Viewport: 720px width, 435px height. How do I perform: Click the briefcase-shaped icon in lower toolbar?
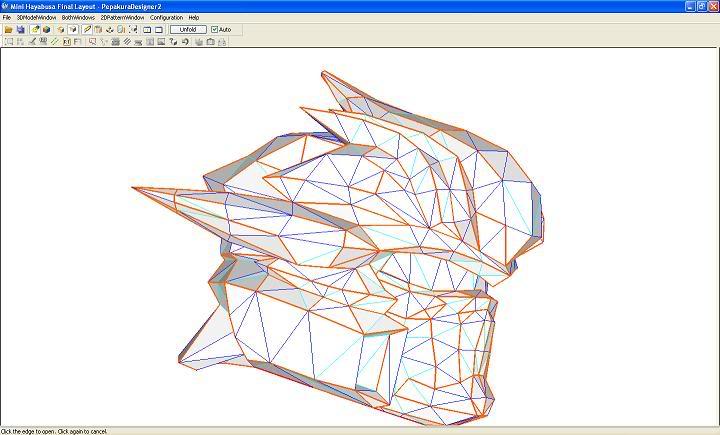(x=211, y=42)
